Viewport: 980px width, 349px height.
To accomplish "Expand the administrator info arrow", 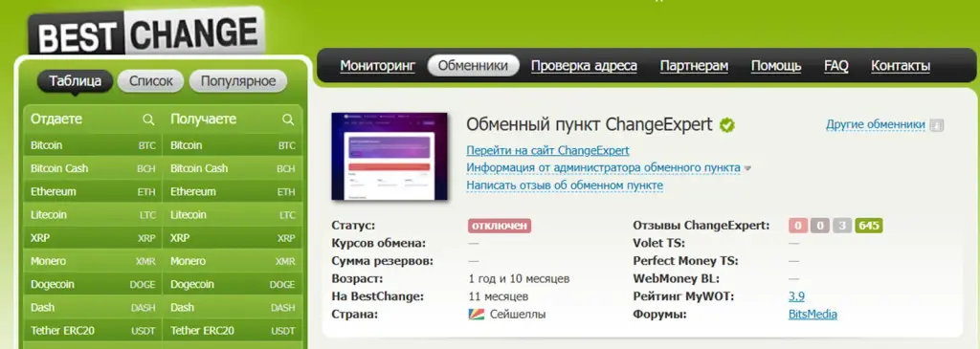I will click(747, 168).
